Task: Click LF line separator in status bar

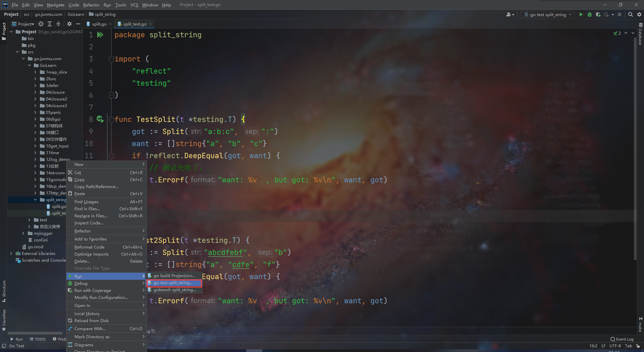Action: point(603,346)
